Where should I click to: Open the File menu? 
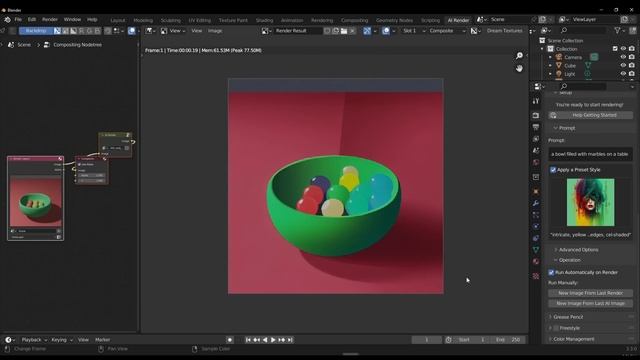[18, 20]
